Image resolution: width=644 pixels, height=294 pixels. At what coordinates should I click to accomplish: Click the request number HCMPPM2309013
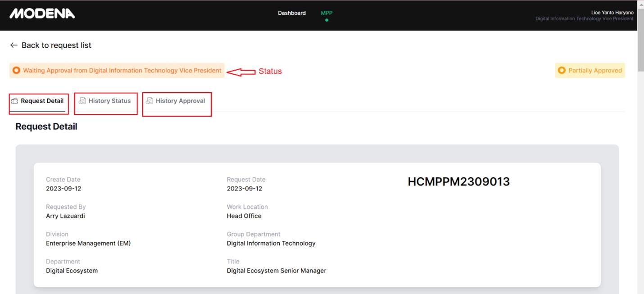pos(458,181)
